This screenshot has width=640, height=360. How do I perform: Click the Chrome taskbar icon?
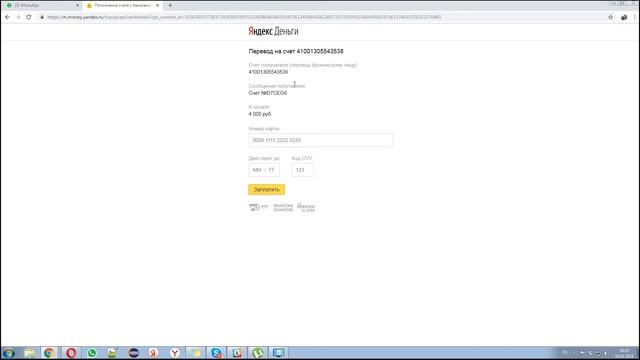(49, 353)
